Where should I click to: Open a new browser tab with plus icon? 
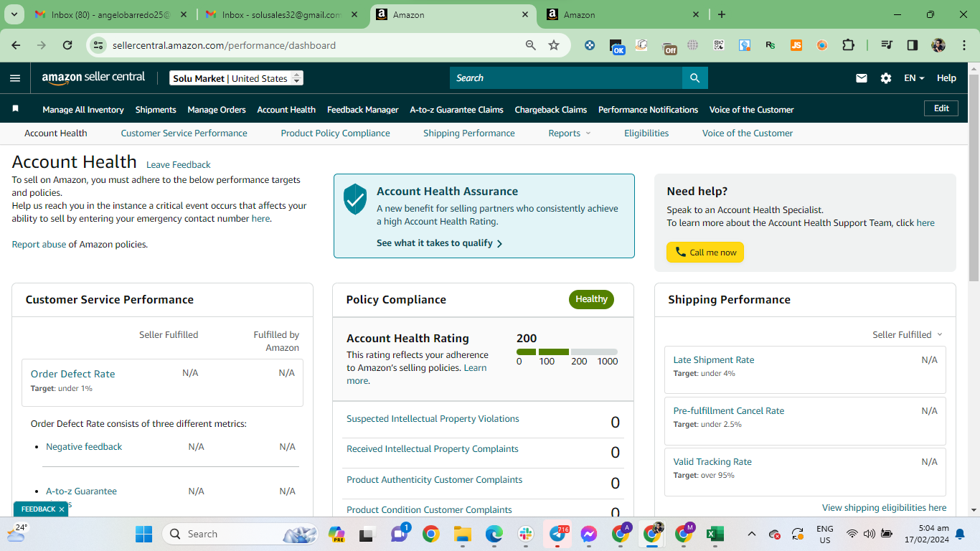(722, 14)
